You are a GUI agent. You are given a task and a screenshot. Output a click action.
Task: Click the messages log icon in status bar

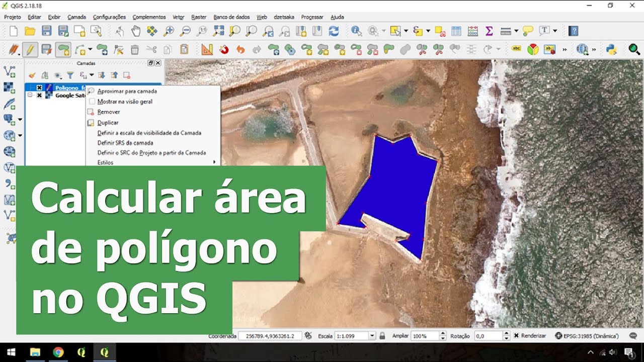[632, 336]
